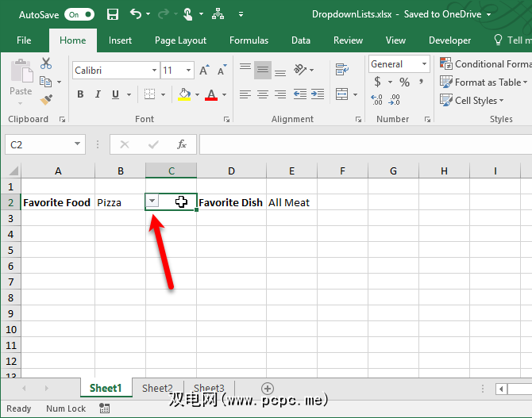Expand the General number format dropdown
The height and width of the screenshot is (418, 532).
(x=424, y=64)
